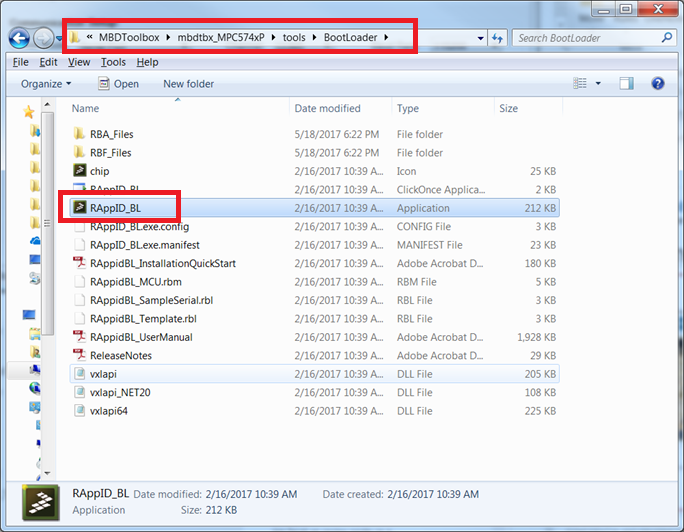Screen dimensions: 684x532
Task: Open the File menu
Action: (21, 62)
